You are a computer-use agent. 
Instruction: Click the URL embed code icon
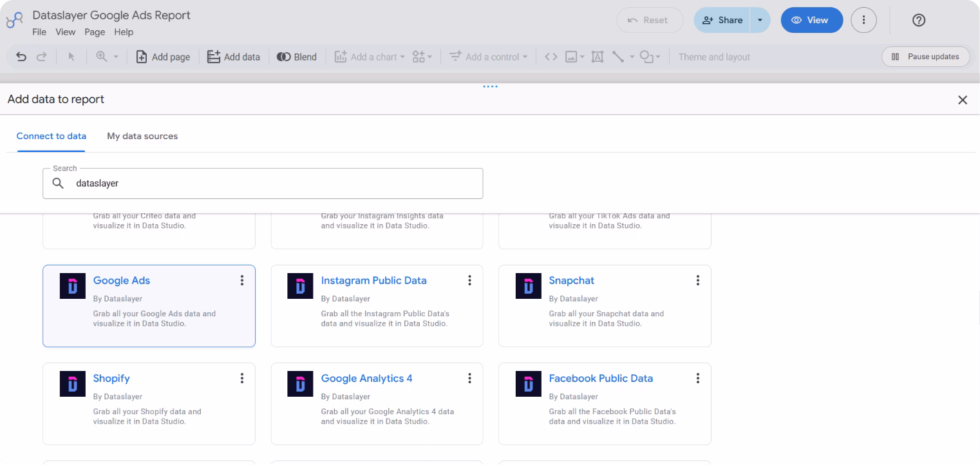(551, 57)
